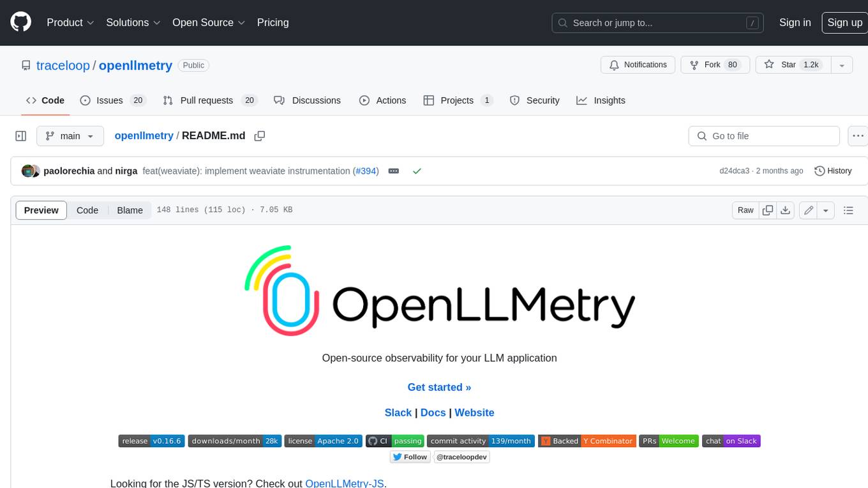This screenshot has height=488, width=868.
Task: Click the Sign up button
Action: coord(844,22)
